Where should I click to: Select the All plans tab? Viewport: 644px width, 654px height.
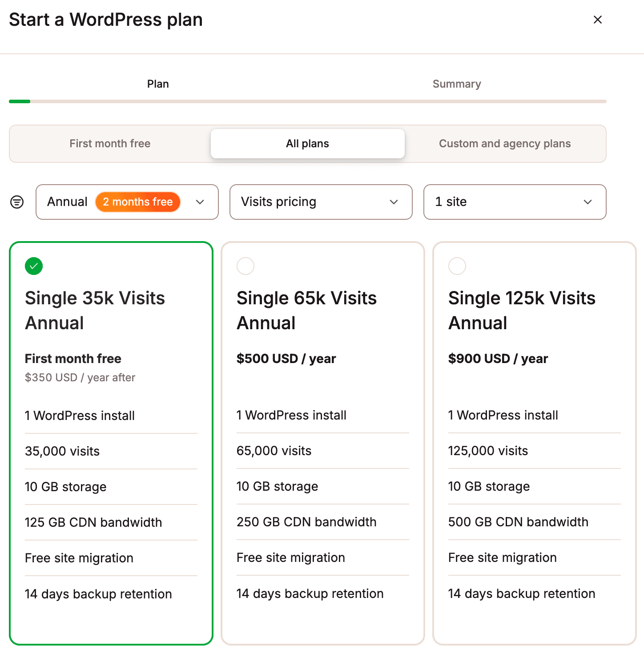point(307,143)
